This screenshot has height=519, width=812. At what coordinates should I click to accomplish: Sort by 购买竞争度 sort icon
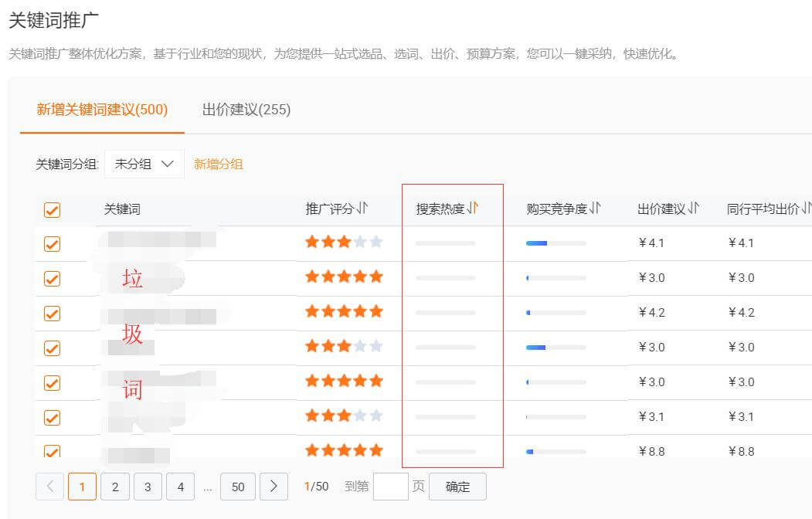(595, 209)
